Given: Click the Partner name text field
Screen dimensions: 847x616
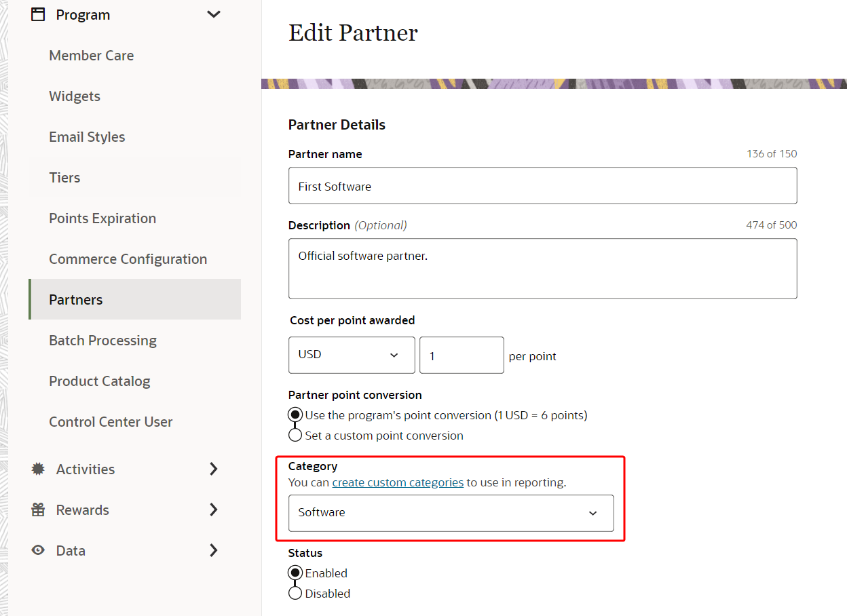Looking at the screenshot, I should tap(542, 185).
